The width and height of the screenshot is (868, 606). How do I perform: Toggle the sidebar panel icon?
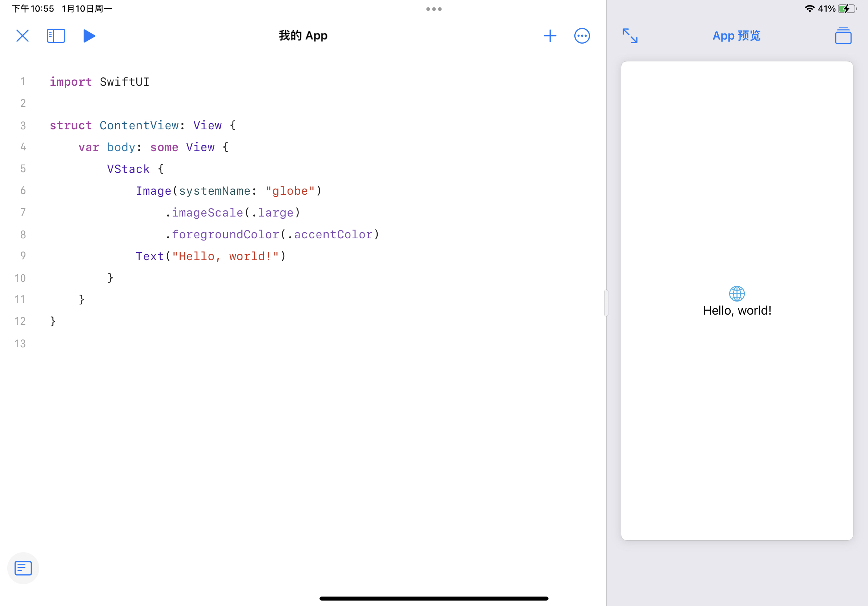[56, 36]
